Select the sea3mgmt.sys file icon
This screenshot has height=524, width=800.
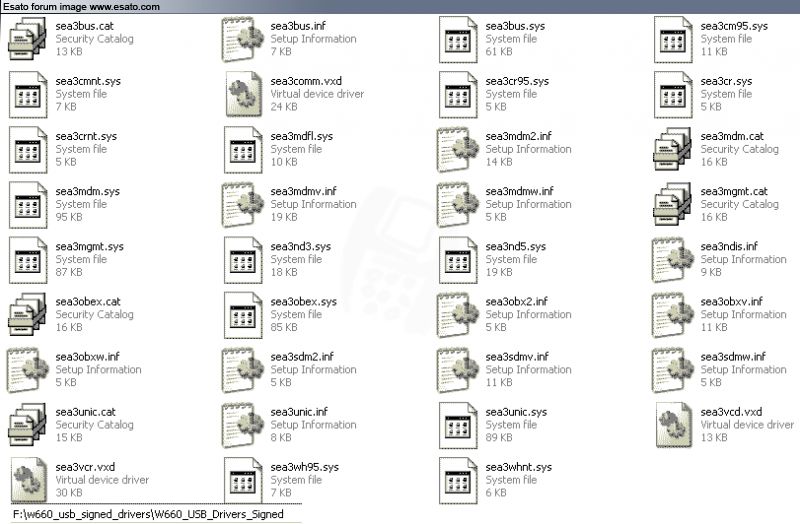point(28,260)
